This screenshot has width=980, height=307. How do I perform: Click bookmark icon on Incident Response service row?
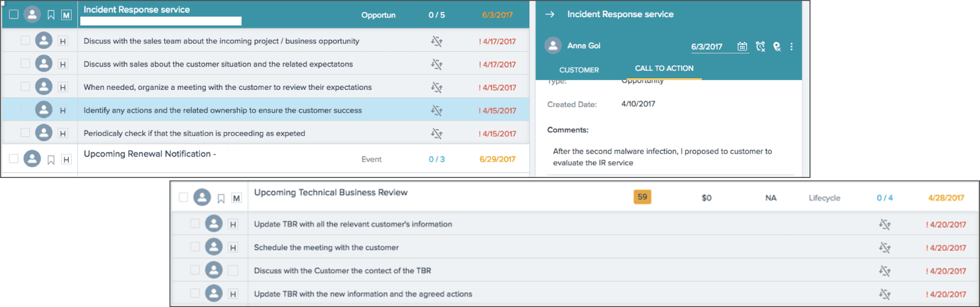[51, 15]
